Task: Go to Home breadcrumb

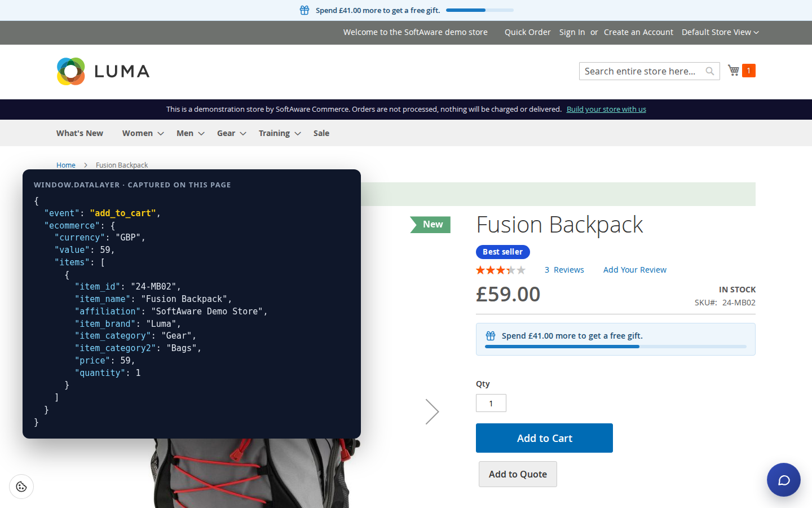Action: coord(66,165)
